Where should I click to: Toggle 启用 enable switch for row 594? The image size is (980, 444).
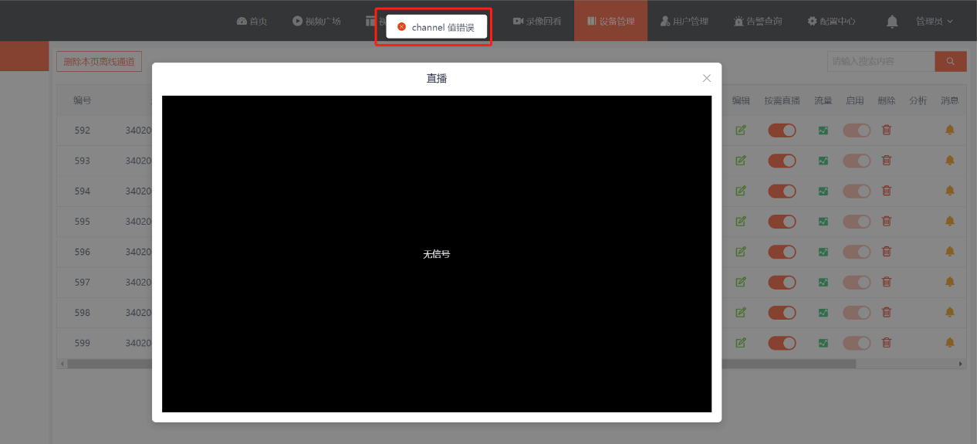click(x=857, y=191)
